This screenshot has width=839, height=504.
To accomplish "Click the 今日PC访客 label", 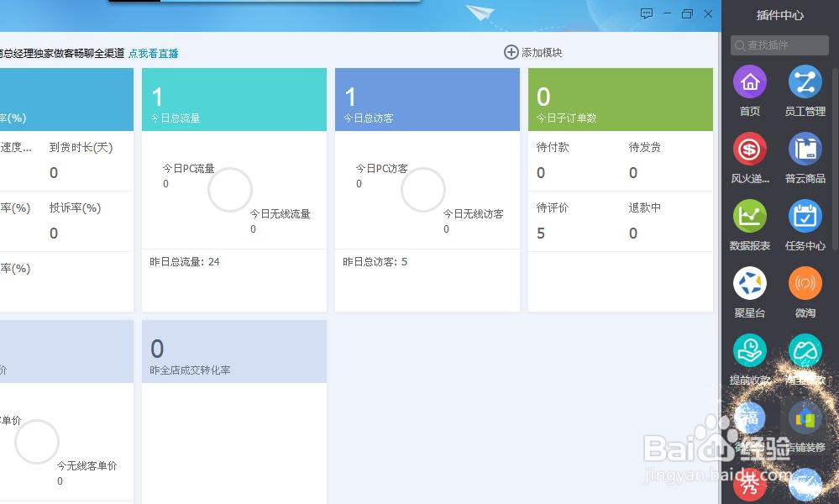I will [381, 169].
